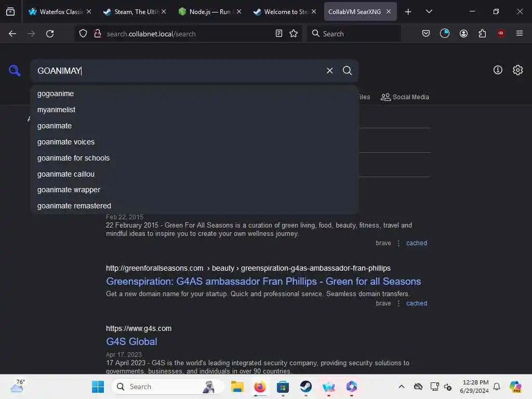This screenshot has height=399, width=532.
Task: Open SearXNG preferences gear icon
Action: coord(517,70)
